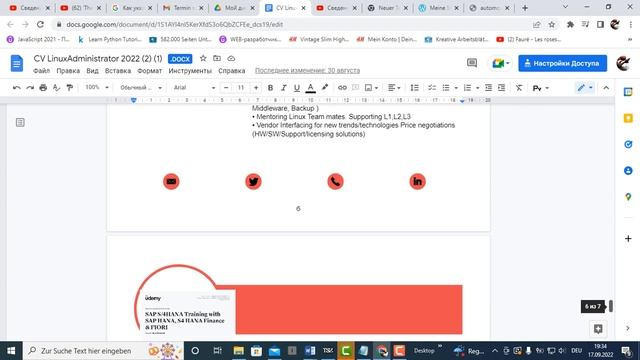The image size is (640, 360).
Task: Open the Explore button at bottom right
Action: 598,329
